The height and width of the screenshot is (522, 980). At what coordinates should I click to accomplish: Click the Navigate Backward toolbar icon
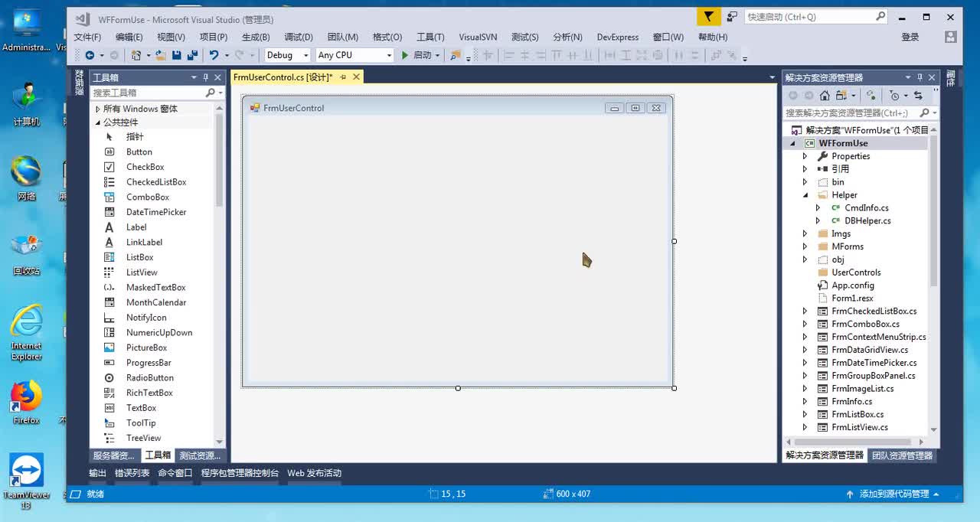point(90,55)
